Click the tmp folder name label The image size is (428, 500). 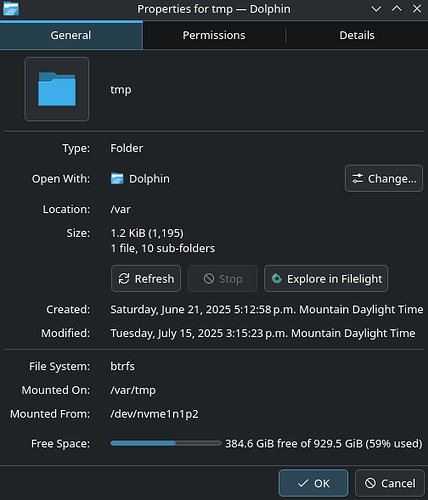click(x=121, y=90)
